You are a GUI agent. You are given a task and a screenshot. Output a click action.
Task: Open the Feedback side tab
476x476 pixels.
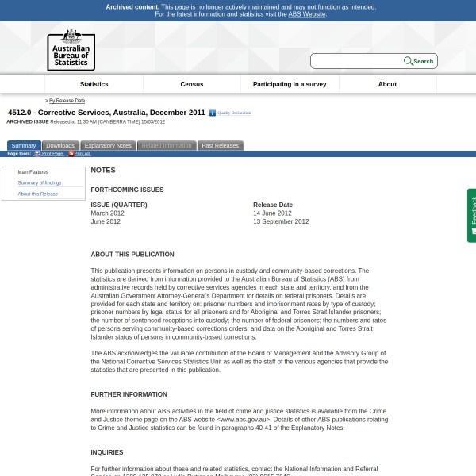(x=472, y=215)
